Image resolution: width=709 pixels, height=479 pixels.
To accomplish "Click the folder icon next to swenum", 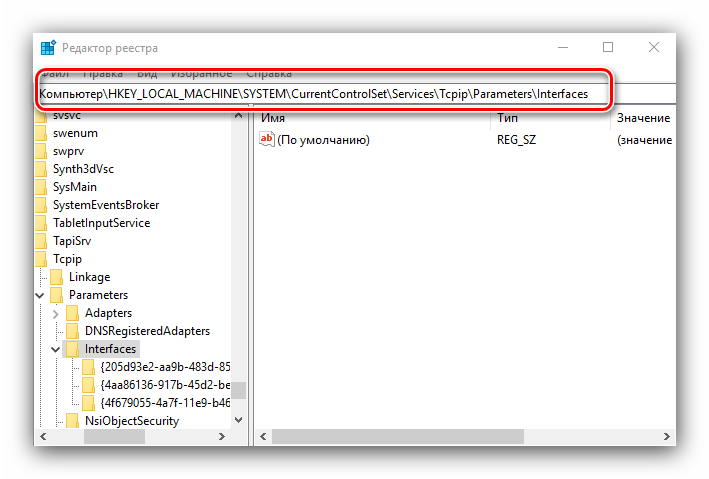I will pos(41,133).
